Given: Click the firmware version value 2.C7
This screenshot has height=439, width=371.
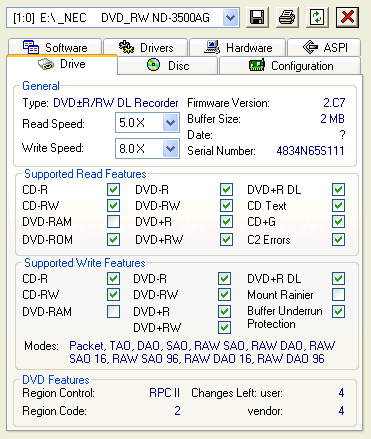Looking at the screenshot, I should point(334,103).
